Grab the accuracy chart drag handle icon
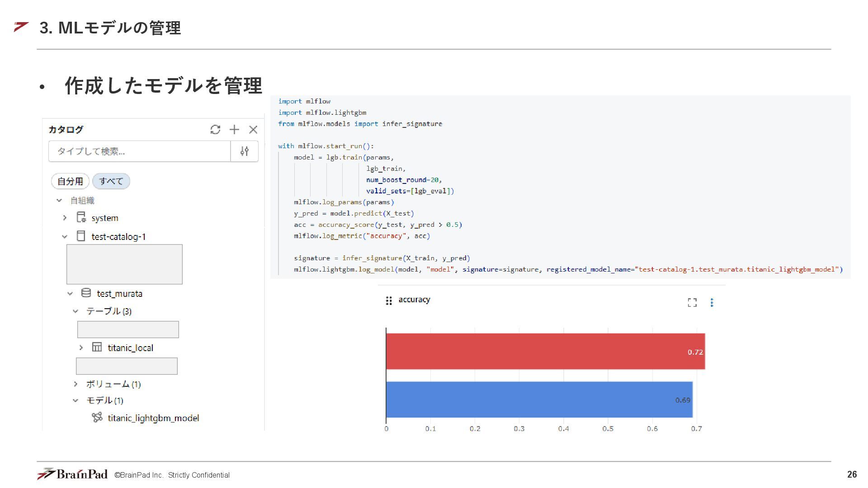The image size is (868, 488). [388, 300]
